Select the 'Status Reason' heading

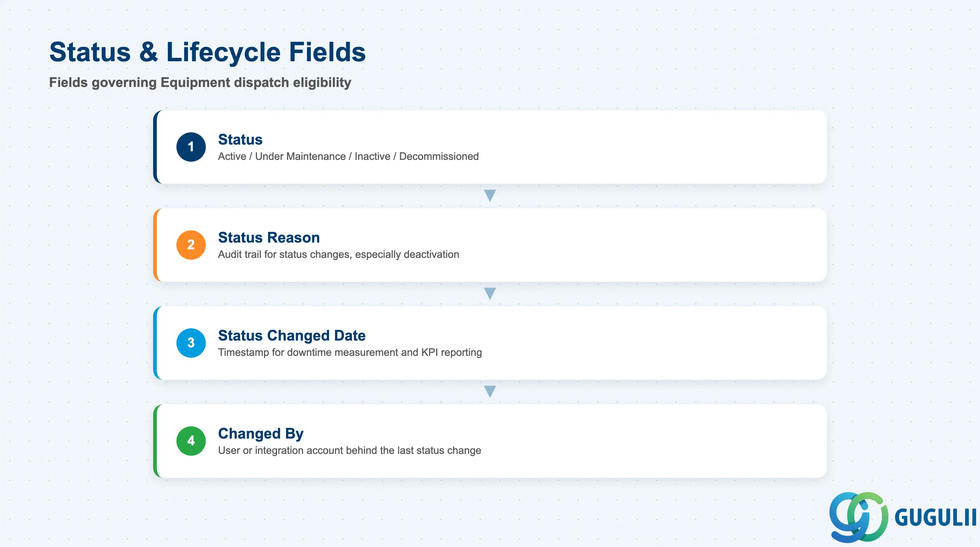pos(269,238)
